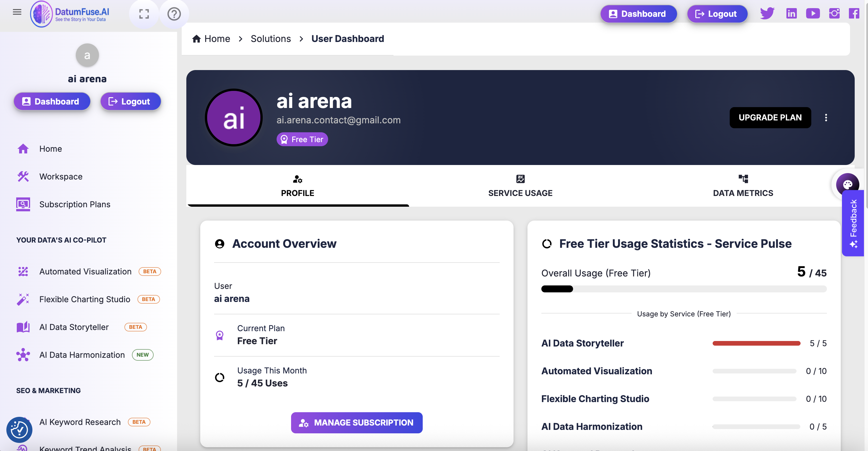Screen dimensions: 868x451
Task: Click the 'Account Overview' heading
Action: pos(284,243)
